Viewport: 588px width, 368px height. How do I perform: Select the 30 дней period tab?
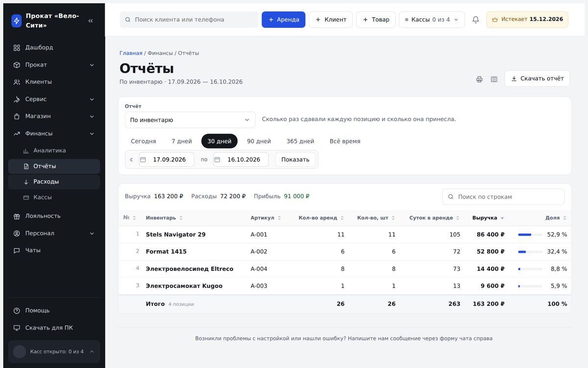click(220, 141)
